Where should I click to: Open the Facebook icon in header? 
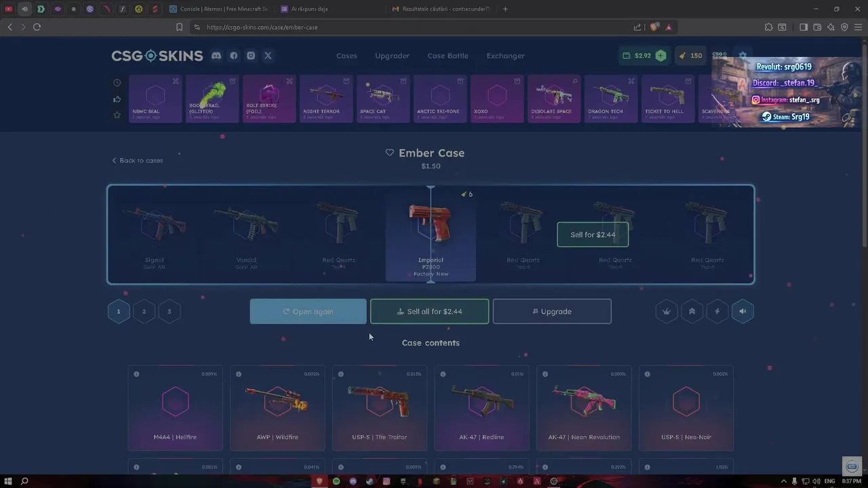click(x=233, y=56)
